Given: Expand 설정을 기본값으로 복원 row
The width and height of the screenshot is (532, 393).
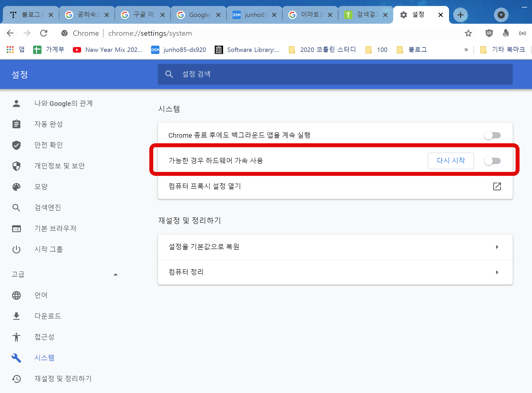Looking at the screenshot, I should (x=497, y=247).
